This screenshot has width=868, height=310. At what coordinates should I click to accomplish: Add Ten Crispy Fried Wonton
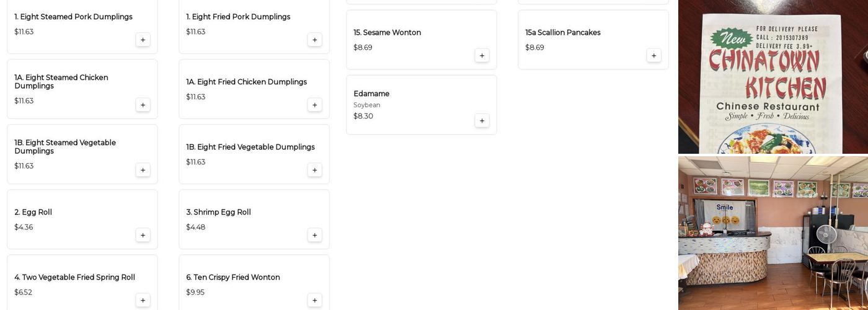314,301
